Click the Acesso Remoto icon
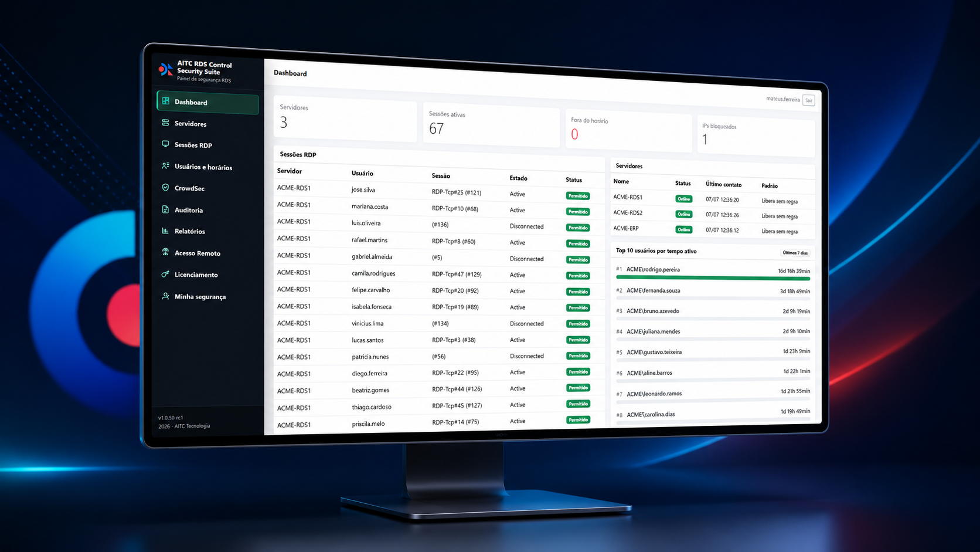This screenshot has width=980, height=552. pyautogui.click(x=165, y=252)
